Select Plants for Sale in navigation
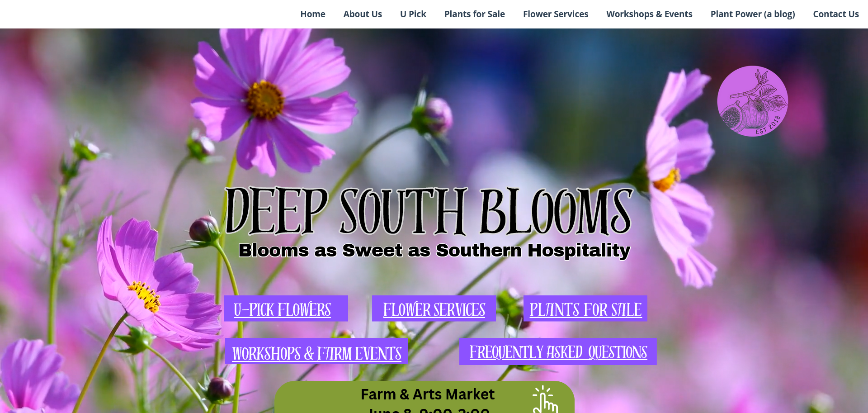The image size is (868, 413). 475,14
